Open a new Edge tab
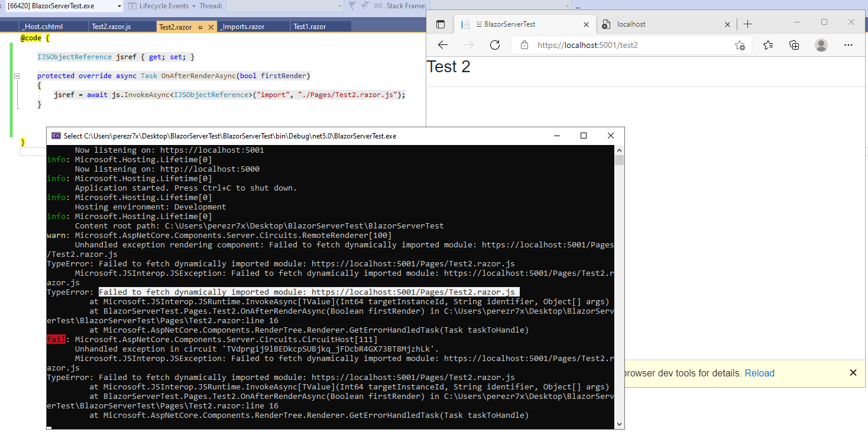This screenshot has height=435, width=868. click(747, 24)
